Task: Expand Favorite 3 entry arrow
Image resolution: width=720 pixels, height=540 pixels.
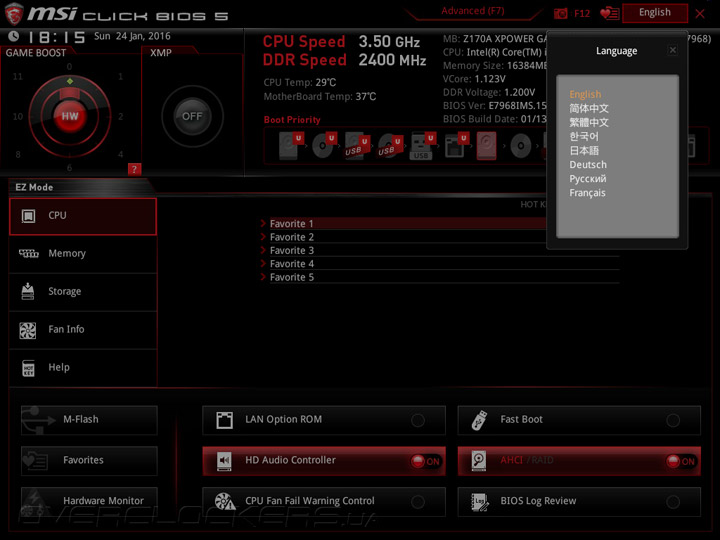Action: point(263,250)
